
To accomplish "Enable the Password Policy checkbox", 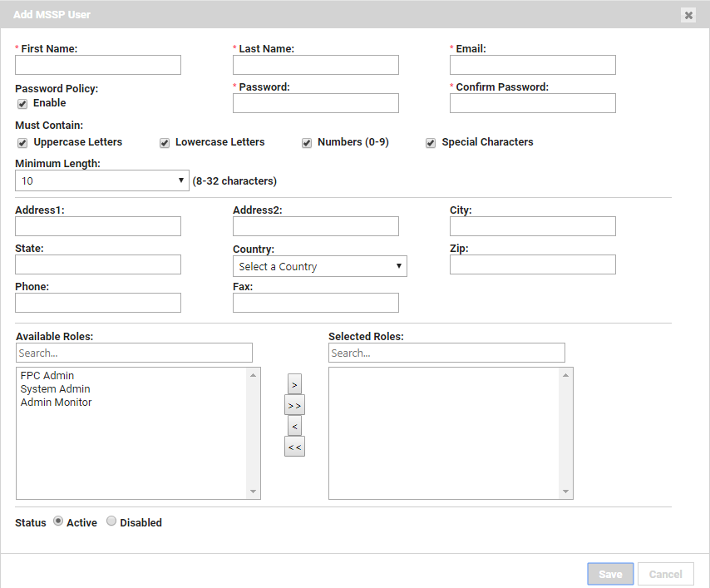I will (22, 103).
